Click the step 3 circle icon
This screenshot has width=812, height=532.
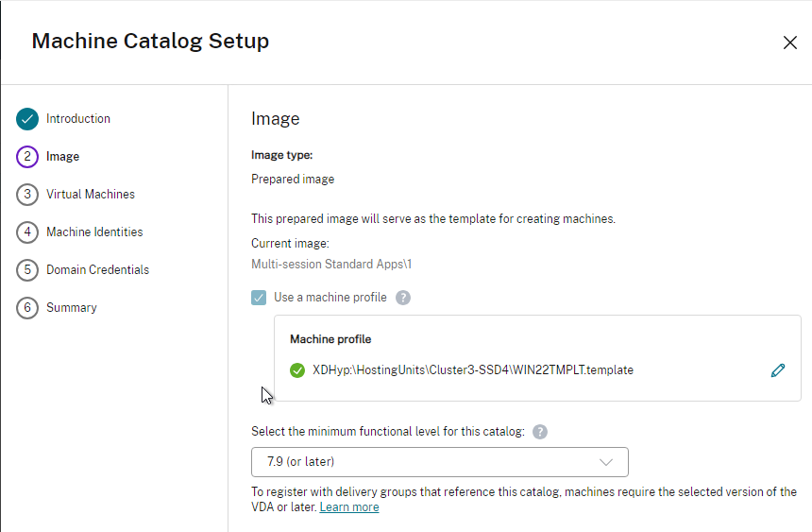tap(27, 195)
